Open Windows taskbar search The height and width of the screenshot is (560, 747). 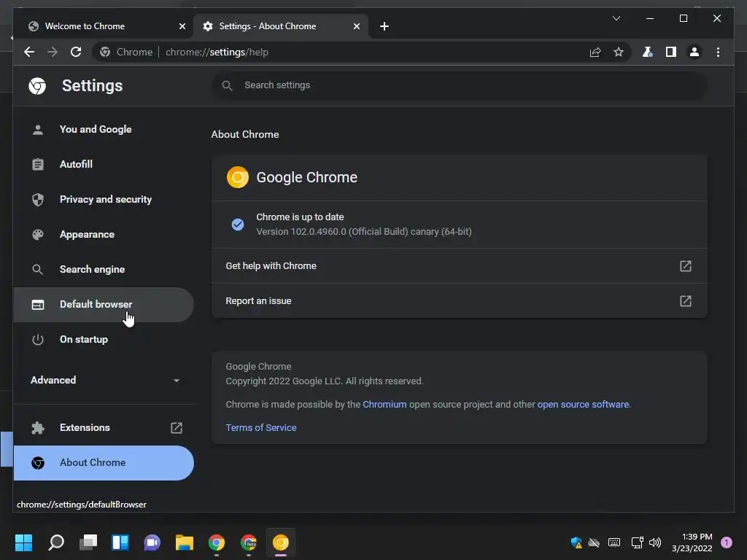pyautogui.click(x=56, y=542)
